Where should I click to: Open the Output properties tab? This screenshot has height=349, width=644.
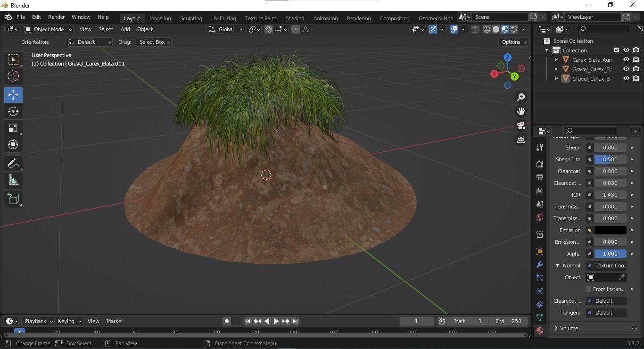pyautogui.click(x=540, y=177)
